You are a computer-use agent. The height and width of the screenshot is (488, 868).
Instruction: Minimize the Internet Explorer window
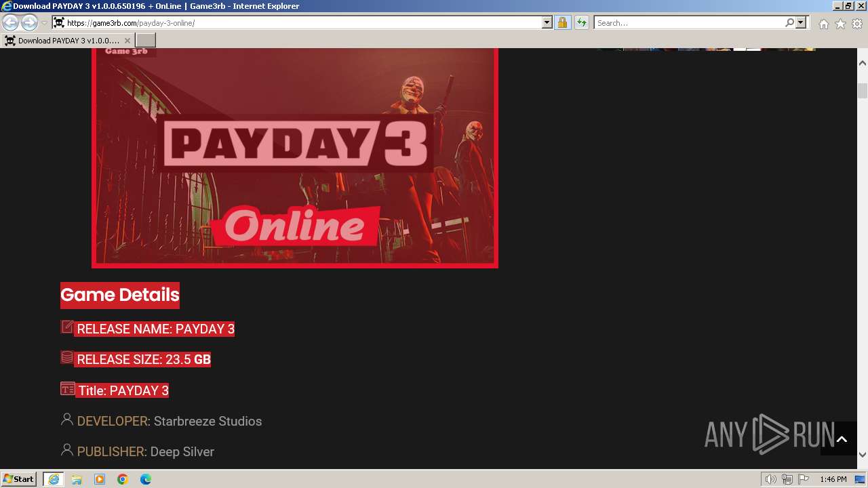pos(837,6)
